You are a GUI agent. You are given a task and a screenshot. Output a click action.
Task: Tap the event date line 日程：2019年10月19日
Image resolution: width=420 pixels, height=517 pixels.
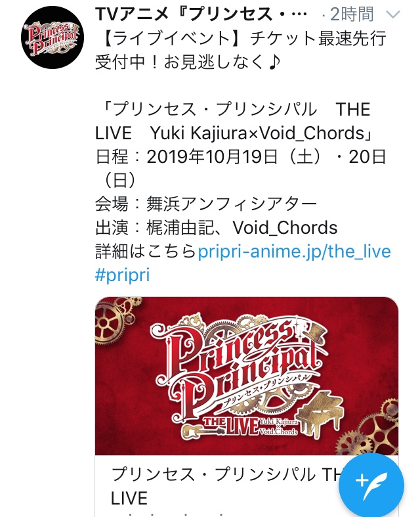(187, 157)
